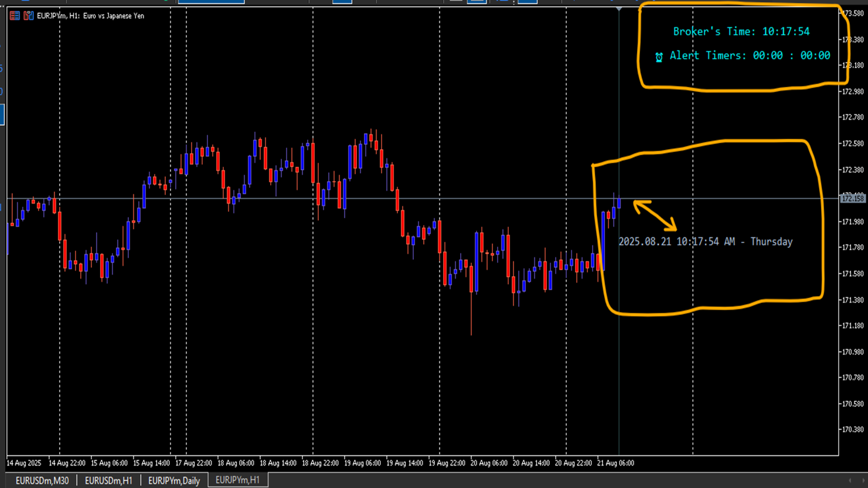Click the current price label 172.158

tap(853, 198)
